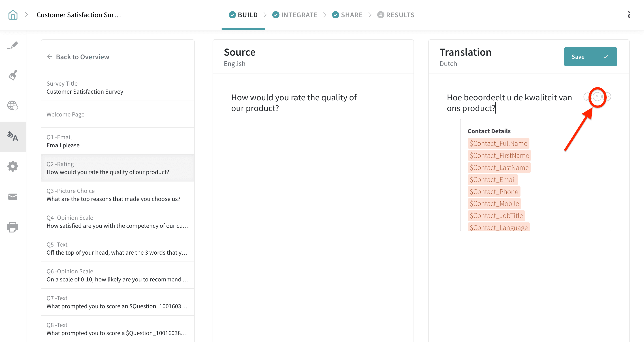The image size is (644, 342).
Task: Click the Save button
Action: pos(590,57)
